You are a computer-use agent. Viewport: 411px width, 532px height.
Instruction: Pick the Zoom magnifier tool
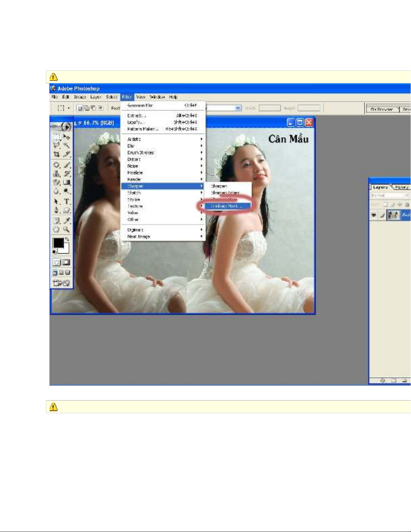point(67,230)
